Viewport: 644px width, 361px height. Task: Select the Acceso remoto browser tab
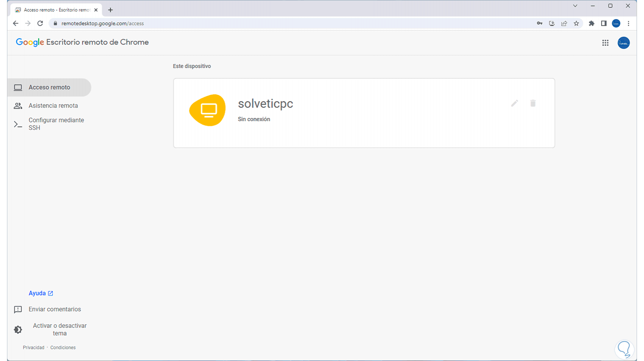point(56,10)
